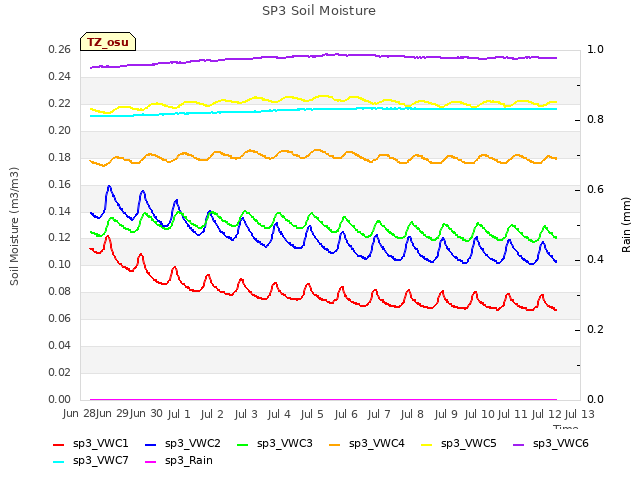This screenshot has width=640, height=480.
Task: Click the Jul 10 date tick label
Action: (480, 414)
